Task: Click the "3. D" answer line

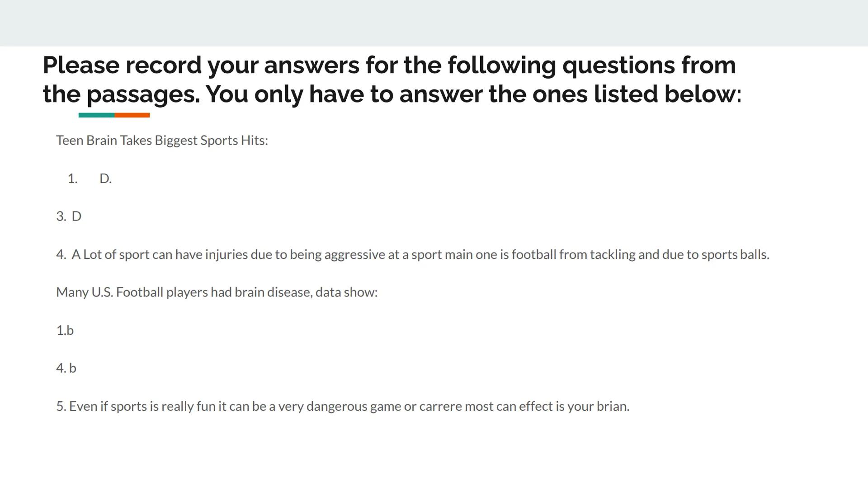Action: tap(69, 216)
